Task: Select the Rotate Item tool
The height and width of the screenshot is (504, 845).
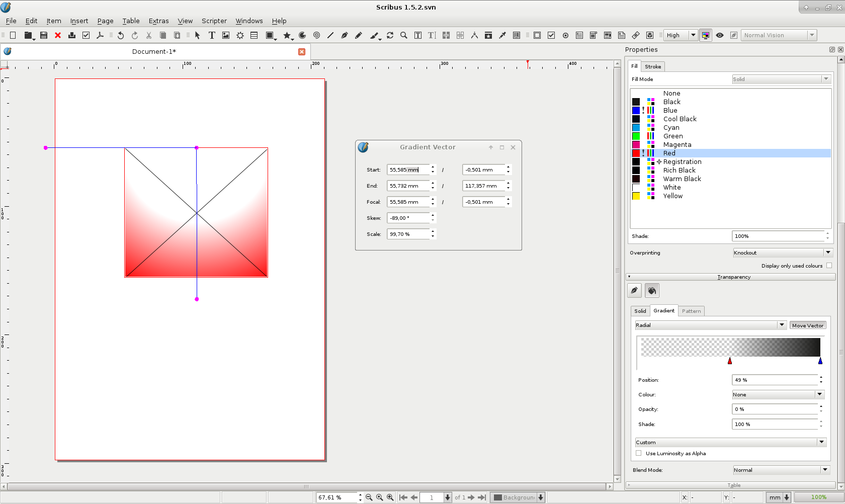Action: pos(390,35)
